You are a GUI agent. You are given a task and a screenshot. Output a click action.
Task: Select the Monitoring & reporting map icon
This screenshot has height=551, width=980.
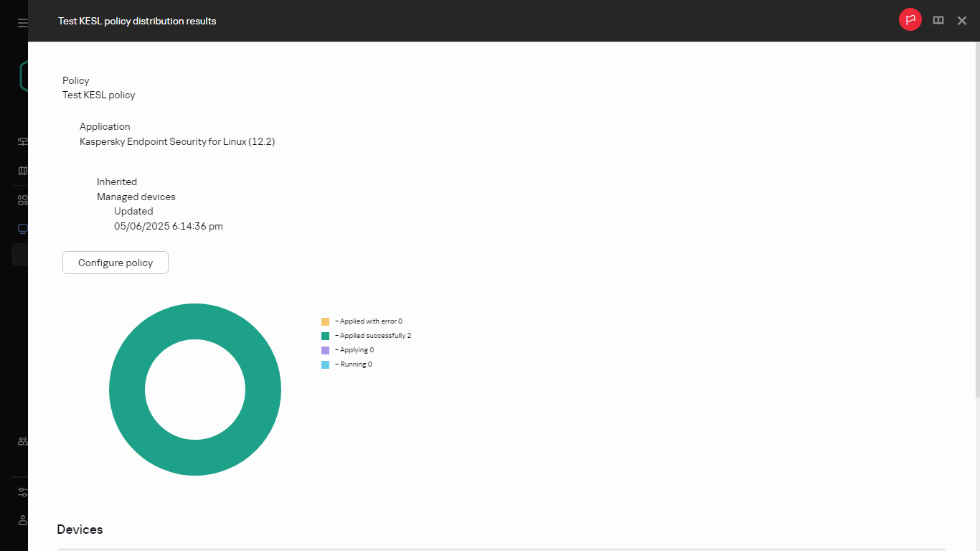[21, 170]
